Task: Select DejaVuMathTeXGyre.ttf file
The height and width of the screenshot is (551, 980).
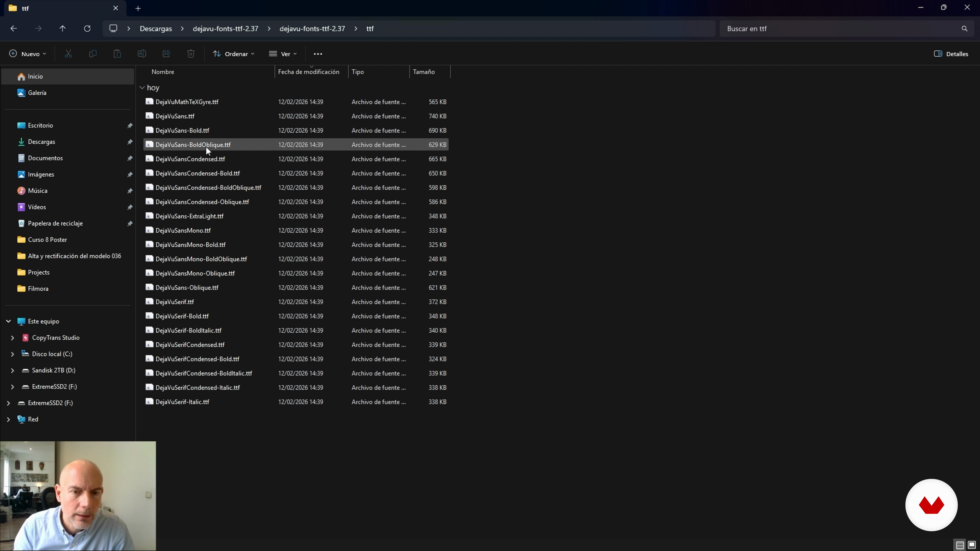Action: pyautogui.click(x=296, y=102)
